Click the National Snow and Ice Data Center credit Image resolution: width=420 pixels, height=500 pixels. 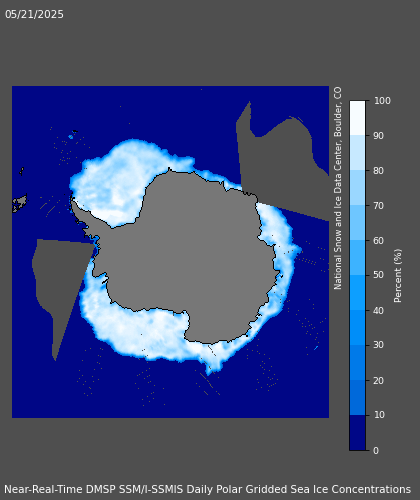point(338,188)
